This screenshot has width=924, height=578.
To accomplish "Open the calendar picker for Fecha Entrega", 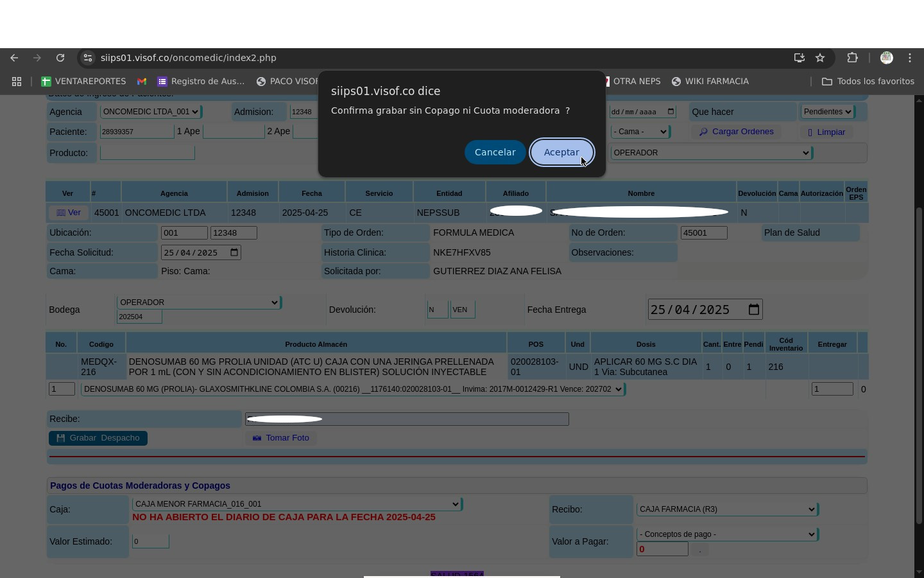I will 754,310.
